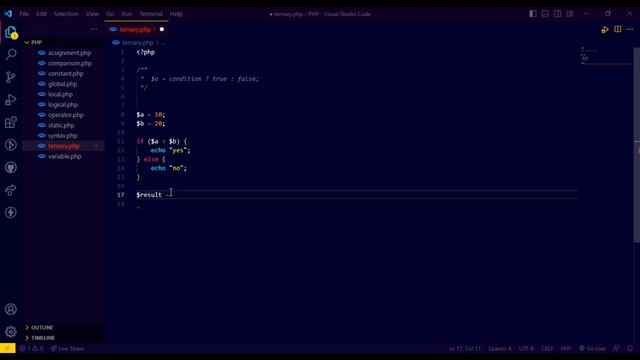Open the Manage gear icon
Screen dimensions: 640x360
click(x=11, y=331)
